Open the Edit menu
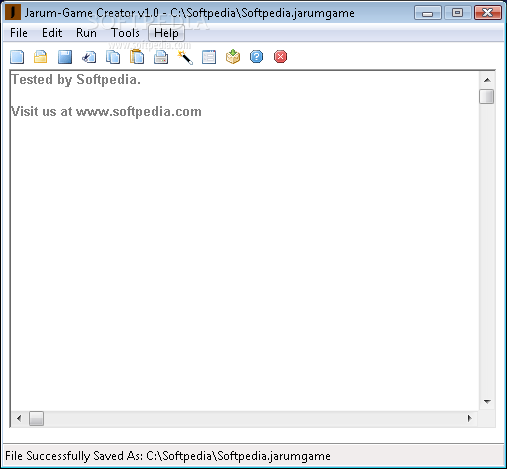This screenshot has height=469, width=507. click(52, 33)
